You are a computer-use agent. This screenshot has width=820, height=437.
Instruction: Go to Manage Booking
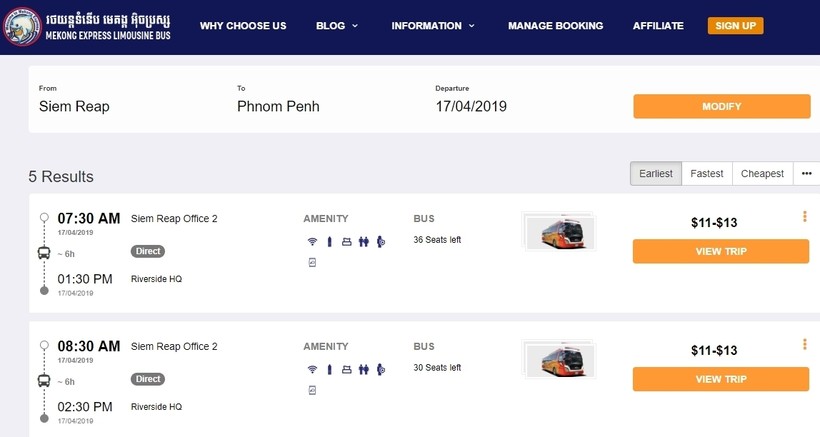tap(555, 26)
